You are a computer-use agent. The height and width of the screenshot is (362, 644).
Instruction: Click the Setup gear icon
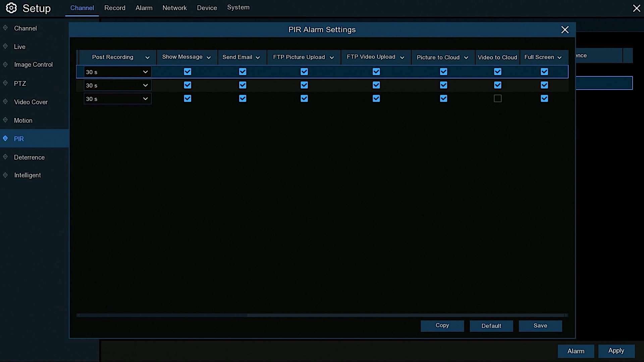11,8
